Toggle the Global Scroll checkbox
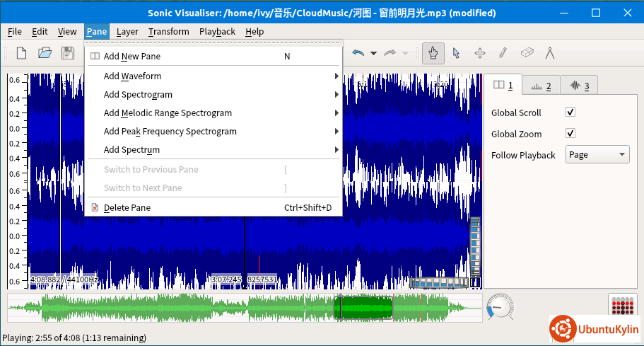This screenshot has height=346, width=644. [x=570, y=113]
